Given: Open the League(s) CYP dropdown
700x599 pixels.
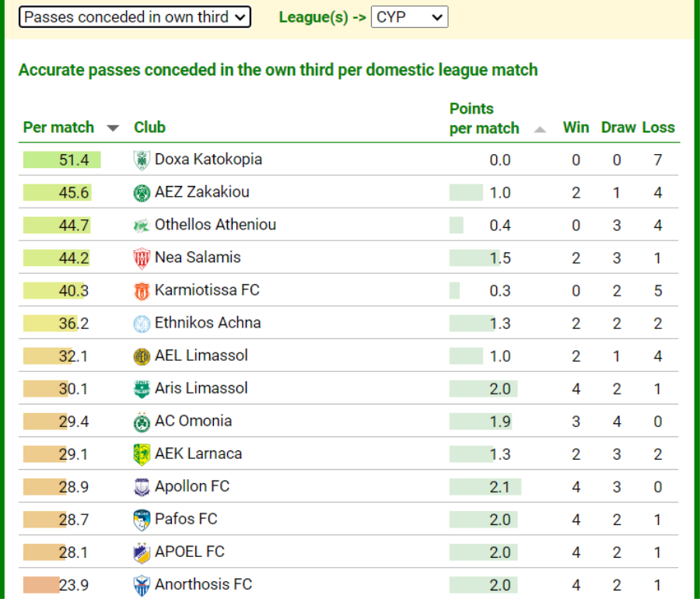Looking at the screenshot, I should pos(409,17).
